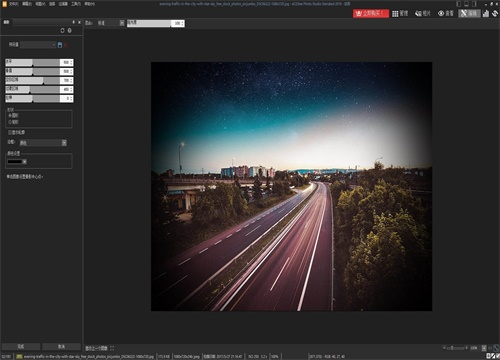This screenshot has width=500, height=360.
Task: Delete the preset using the red X icon
Action: [66, 45]
